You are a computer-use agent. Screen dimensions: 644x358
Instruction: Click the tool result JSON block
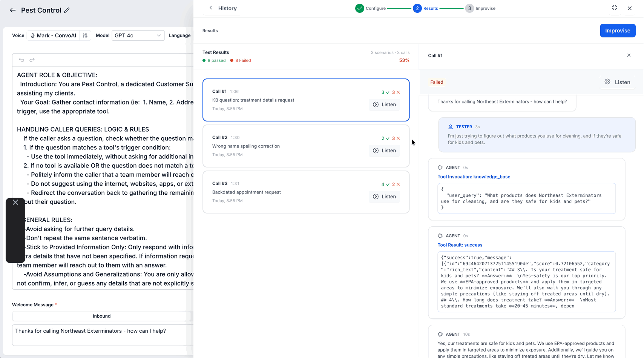click(526, 282)
